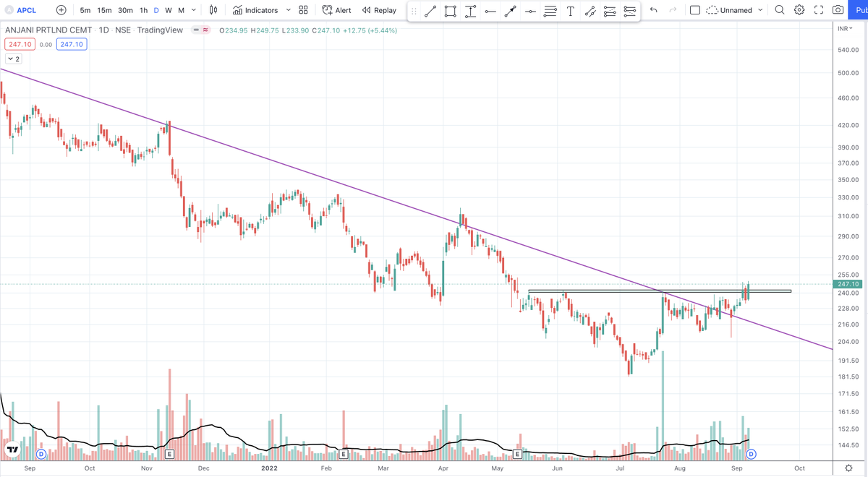Open the candlestick chart style picker
The image size is (868, 477).
click(x=213, y=10)
